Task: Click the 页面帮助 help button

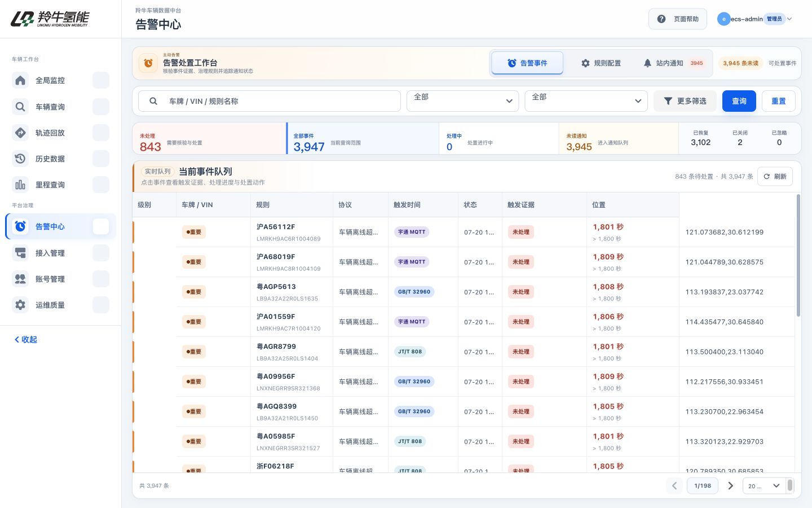Action: click(678, 19)
